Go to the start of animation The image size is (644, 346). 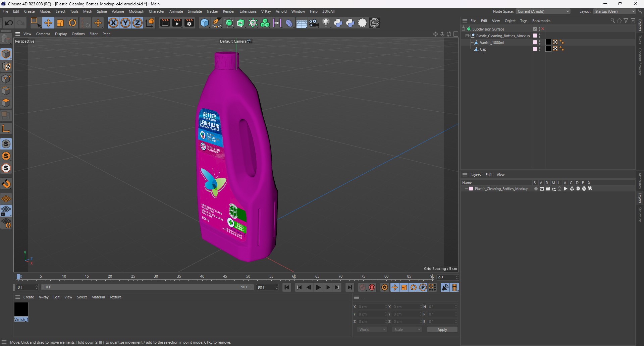(287, 287)
